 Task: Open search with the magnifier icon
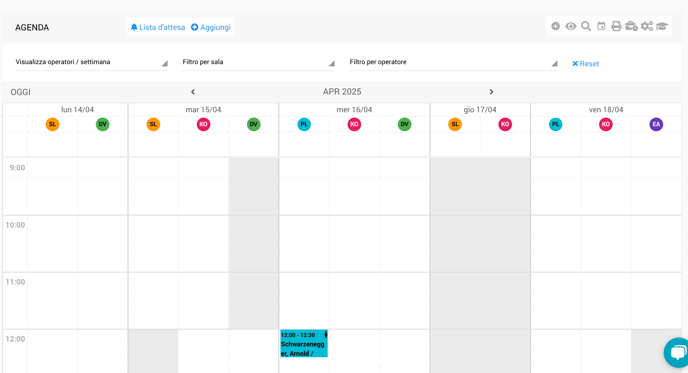586,26
